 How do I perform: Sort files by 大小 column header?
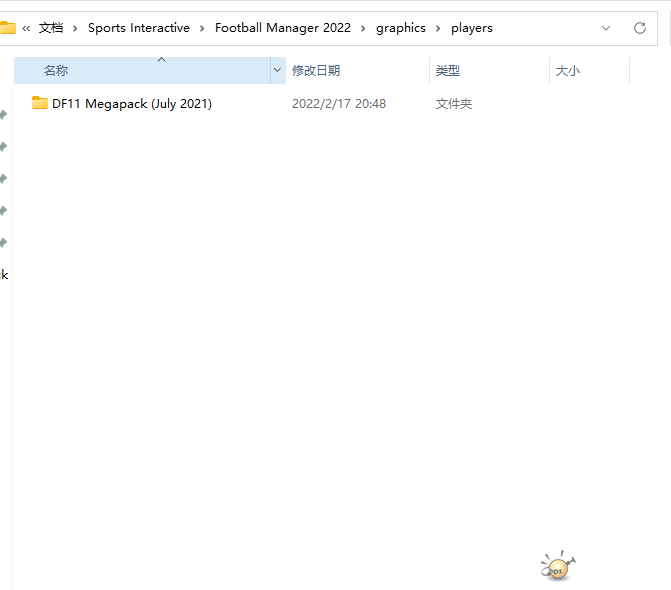568,71
